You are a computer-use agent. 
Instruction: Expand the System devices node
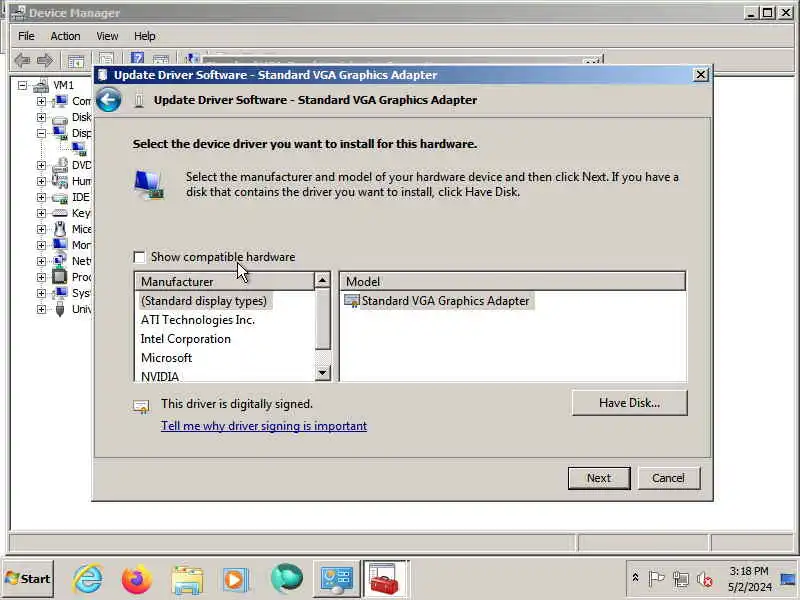pyautogui.click(x=41, y=293)
